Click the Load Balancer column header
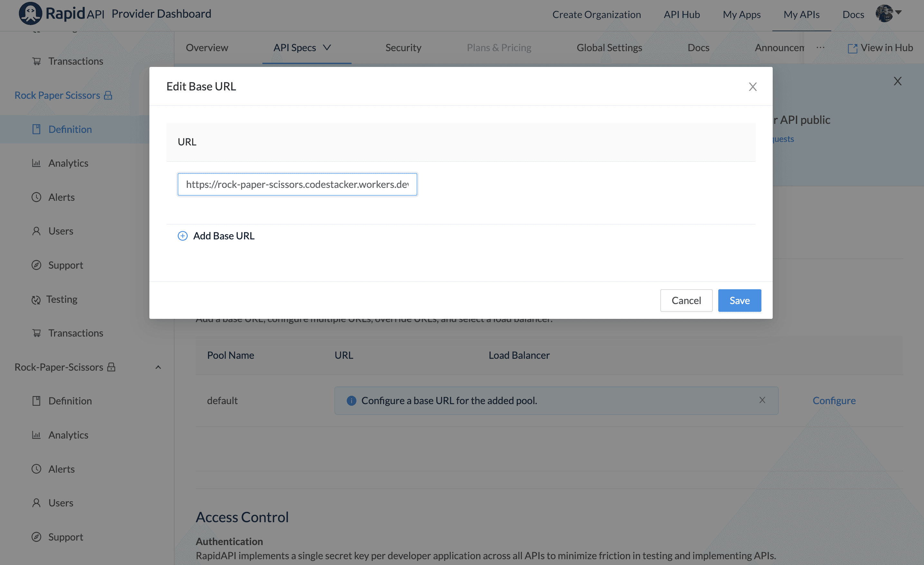 pos(519,355)
